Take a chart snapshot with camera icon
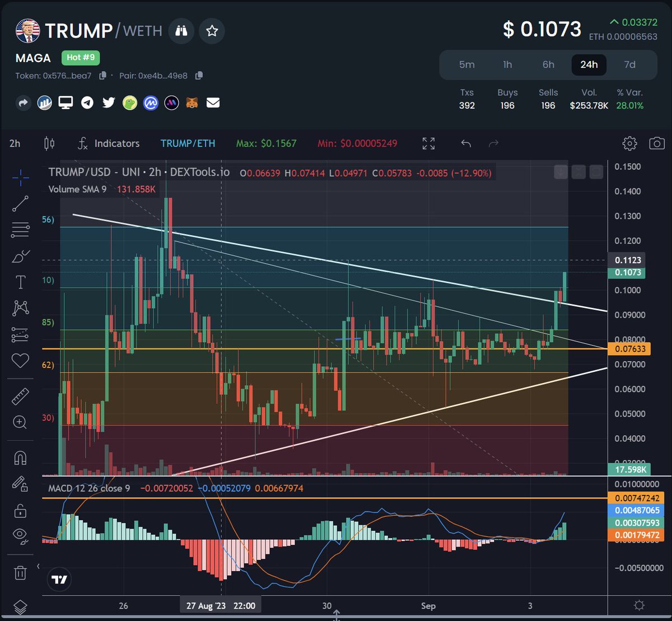Image resolution: width=672 pixels, height=621 pixels. (x=657, y=143)
